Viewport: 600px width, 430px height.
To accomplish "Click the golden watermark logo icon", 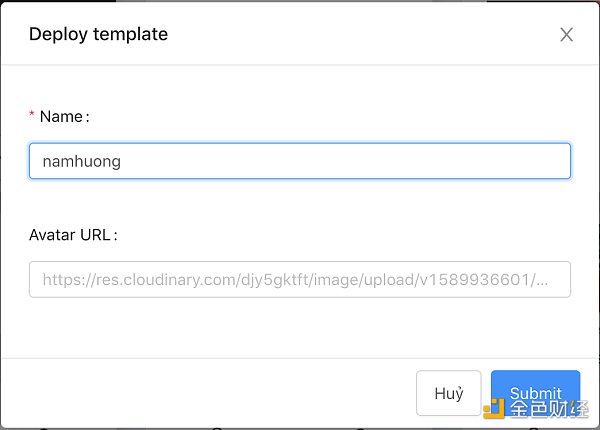I will click(494, 407).
